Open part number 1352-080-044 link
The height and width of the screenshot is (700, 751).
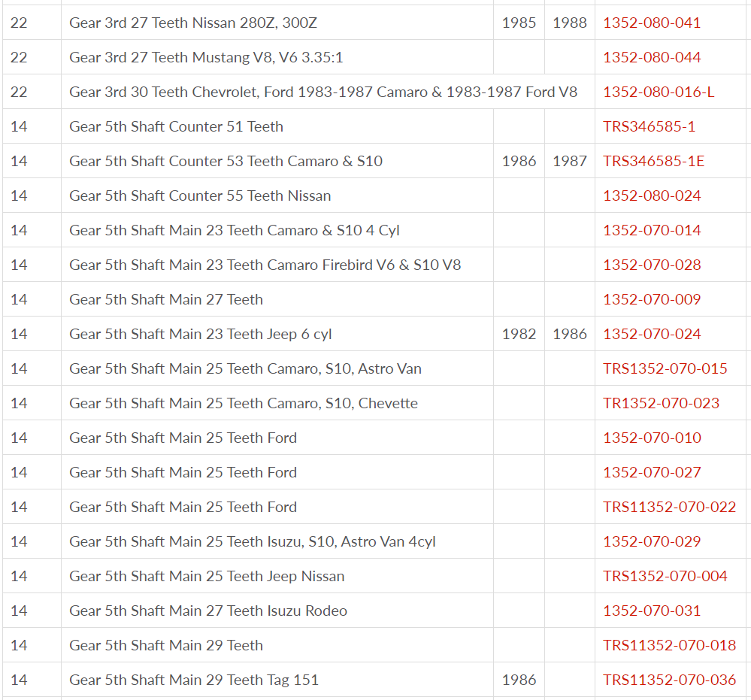[651, 57]
